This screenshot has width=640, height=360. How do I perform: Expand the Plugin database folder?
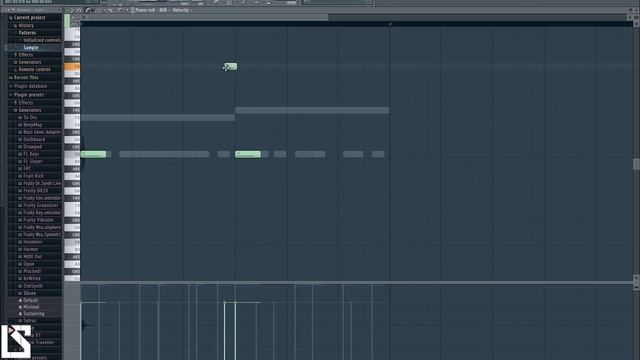click(11, 86)
